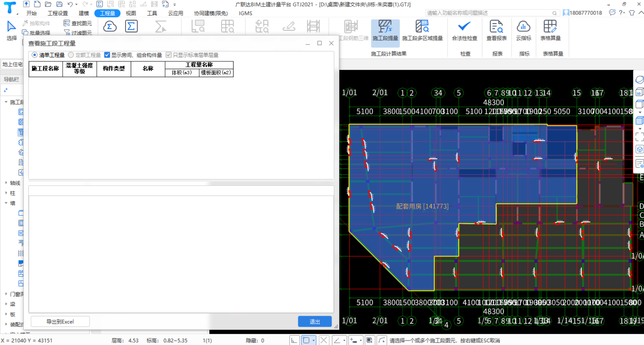Screen dimensions: 644x345
Task: Click the orbit rotate icon at top right of canvas
Action: (639, 80)
